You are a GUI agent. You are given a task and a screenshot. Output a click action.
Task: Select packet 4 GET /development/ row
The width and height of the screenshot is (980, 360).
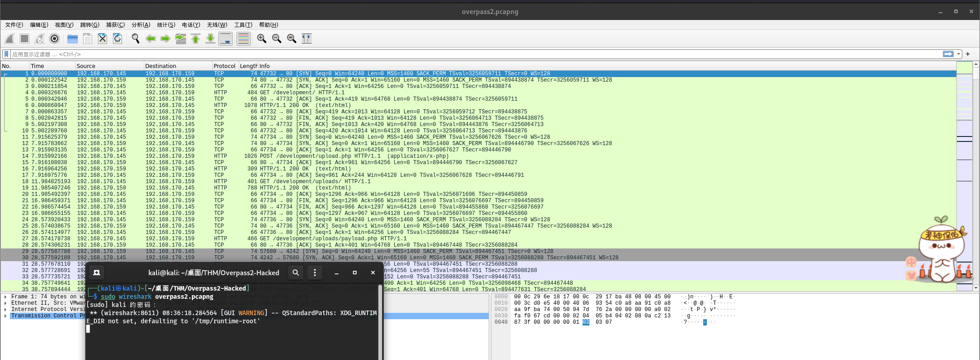(x=479, y=92)
